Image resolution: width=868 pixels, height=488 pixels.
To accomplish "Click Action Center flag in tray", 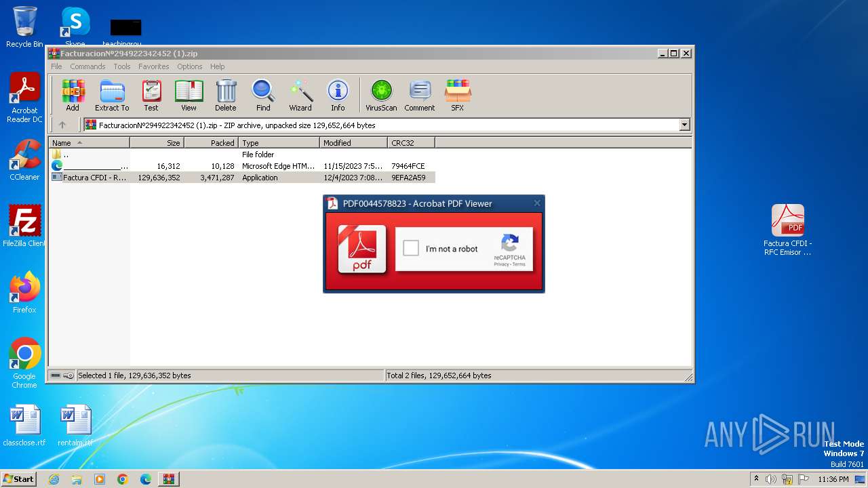I will (x=803, y=479).
